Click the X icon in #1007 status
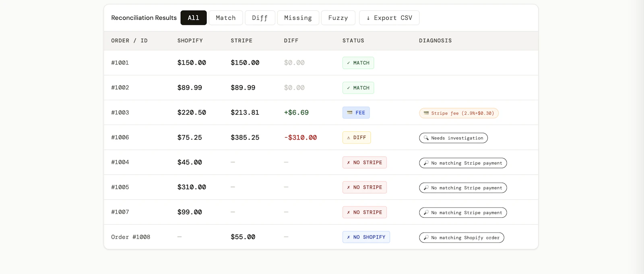 [x=349, y=212]
